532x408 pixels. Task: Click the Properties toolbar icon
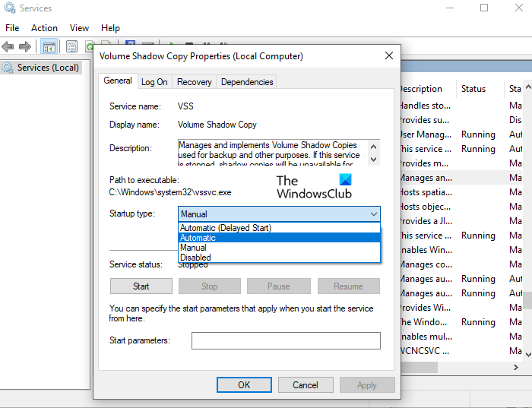coord(72,47)
